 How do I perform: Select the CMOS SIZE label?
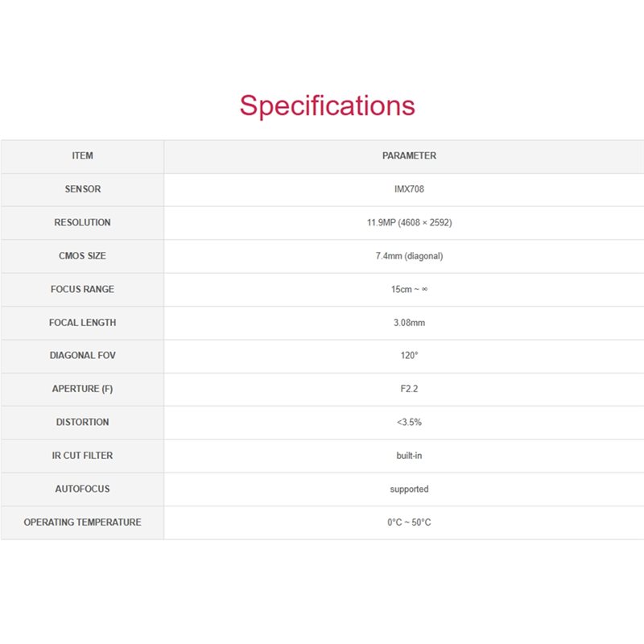[83, 255]
